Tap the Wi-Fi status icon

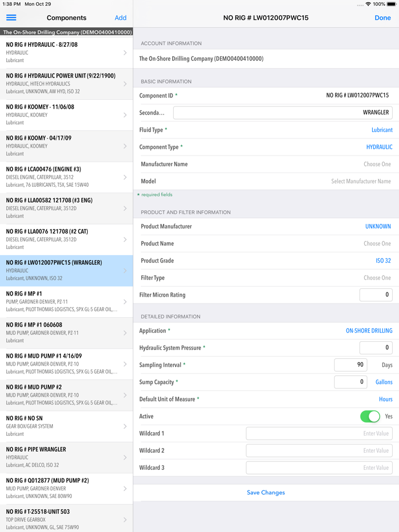coord(368,4)
